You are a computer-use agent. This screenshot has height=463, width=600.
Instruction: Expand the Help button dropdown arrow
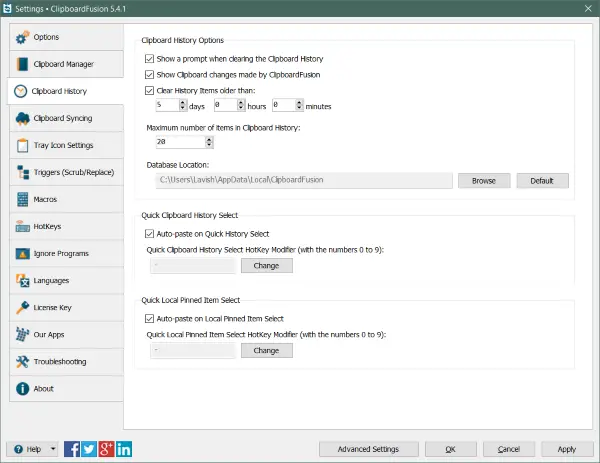pos(53,449)
